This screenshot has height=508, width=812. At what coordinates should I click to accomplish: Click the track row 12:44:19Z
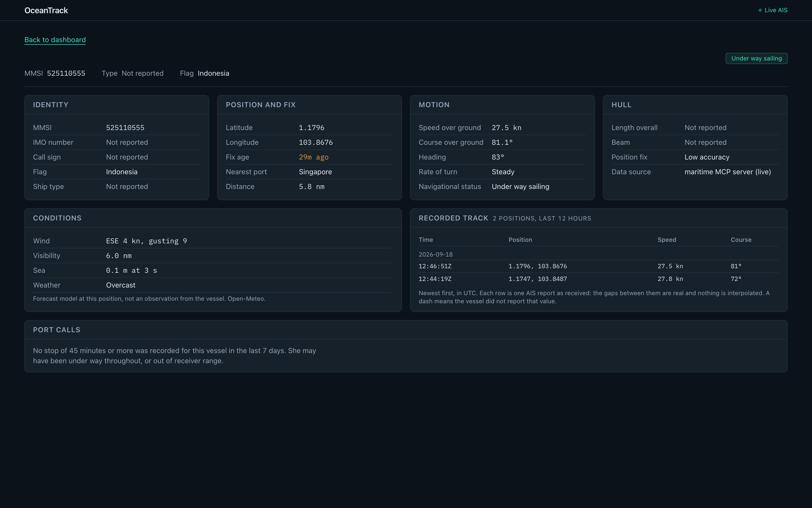tap(599, 279)
